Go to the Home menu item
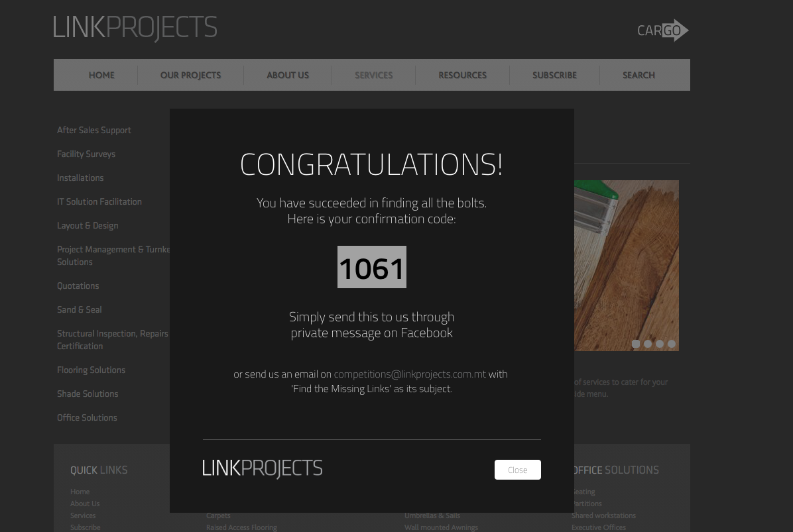Screen dimensions: 793x532 (101, 76)
